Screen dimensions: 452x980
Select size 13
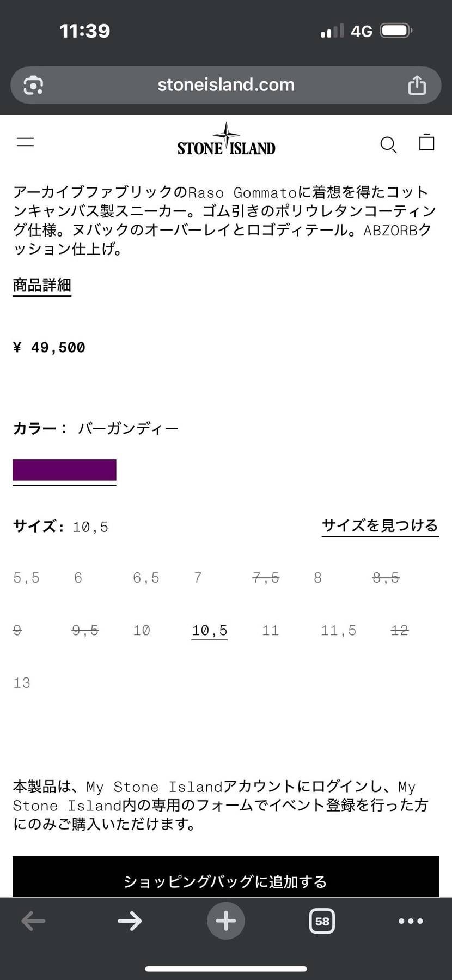22,683
